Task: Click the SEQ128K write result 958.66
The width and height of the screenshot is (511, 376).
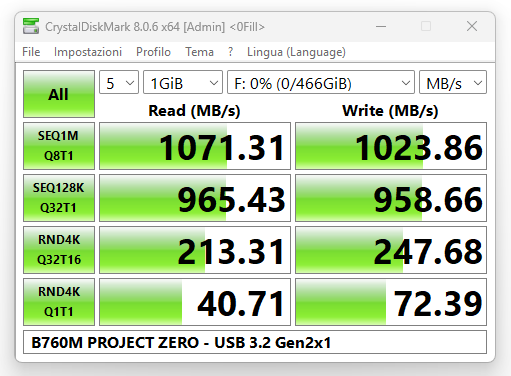Action: (x=391, y=198)
